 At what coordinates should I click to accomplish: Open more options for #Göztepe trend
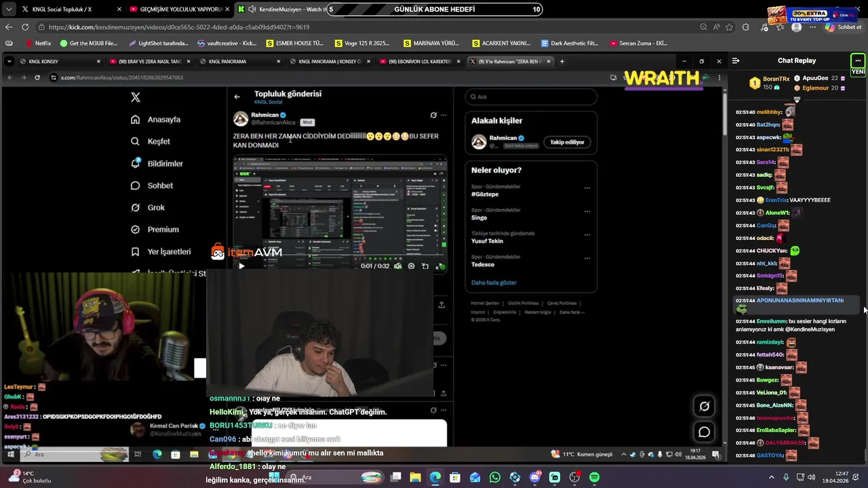pyautogui.click(x=587, y=188)
